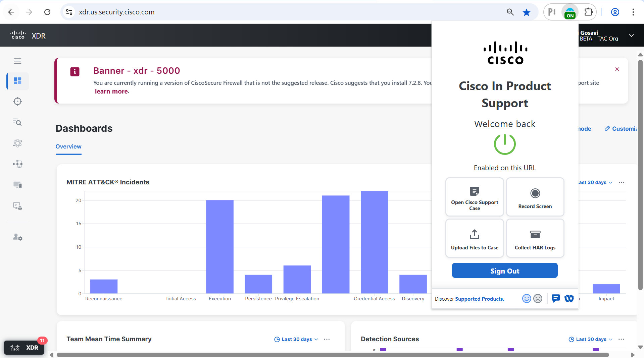
Task: Open the browser zoom magnifier icon
Action: [x=510, y=12]
